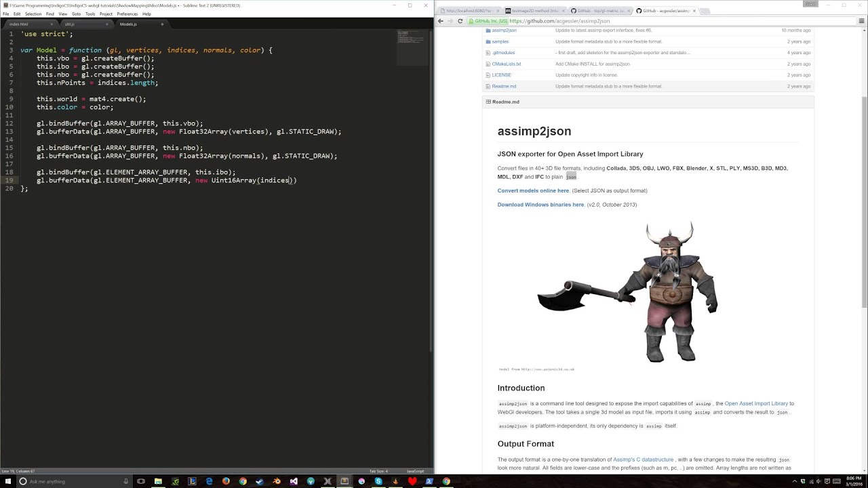The height and width of the screenshot is (488, 868).
Task: Open the Goto menu in Sublime Text
Action: point(76,14)
